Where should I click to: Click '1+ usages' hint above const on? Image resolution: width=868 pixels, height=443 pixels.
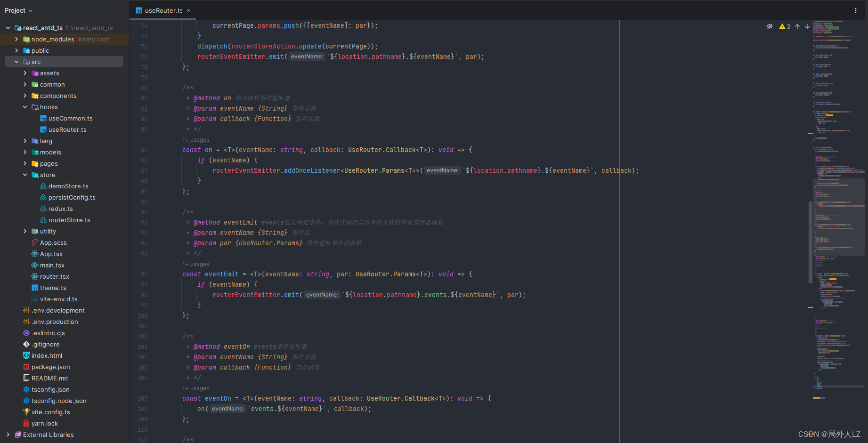(x=195, y=140)
